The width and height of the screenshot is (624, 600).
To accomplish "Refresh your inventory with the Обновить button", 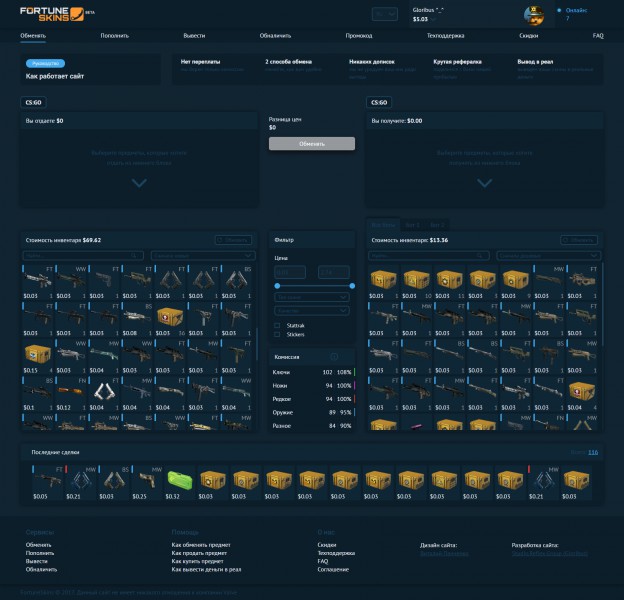I will pyautogui.click(x=233, y=240).
